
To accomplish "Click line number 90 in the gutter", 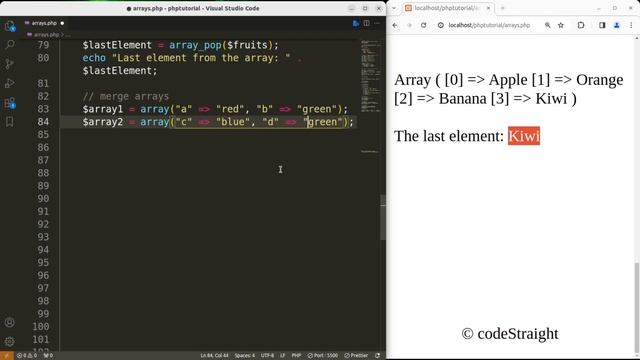I will point(43,198).
